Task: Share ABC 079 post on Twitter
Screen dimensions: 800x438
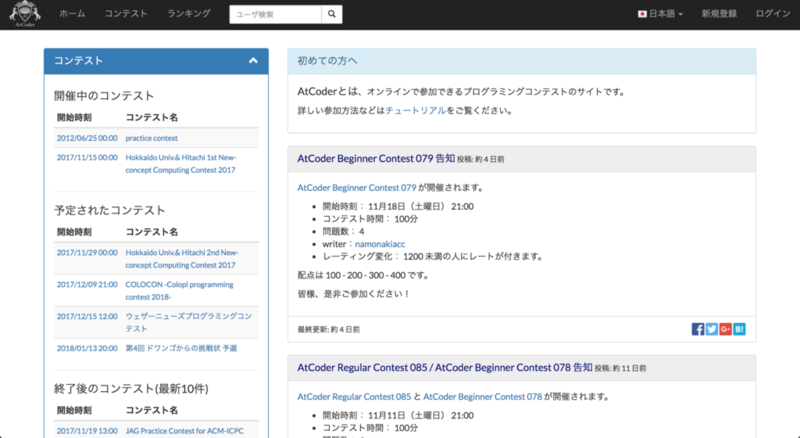Action: (x=712, y=329)
